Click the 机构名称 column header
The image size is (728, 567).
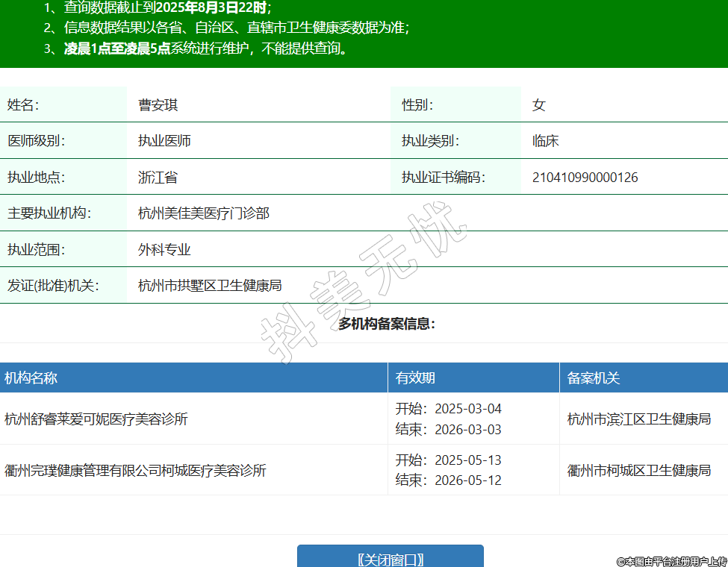coord(31,378)
